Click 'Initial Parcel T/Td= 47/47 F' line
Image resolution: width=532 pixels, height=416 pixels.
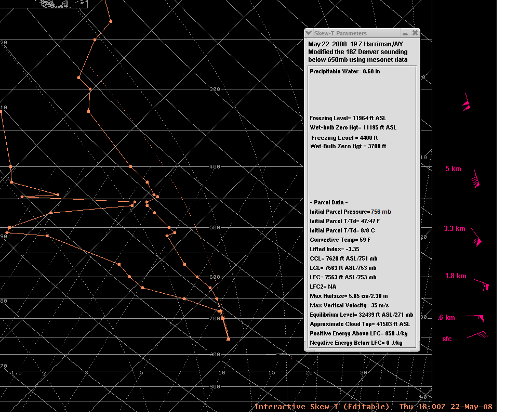[x=345, y=221]
